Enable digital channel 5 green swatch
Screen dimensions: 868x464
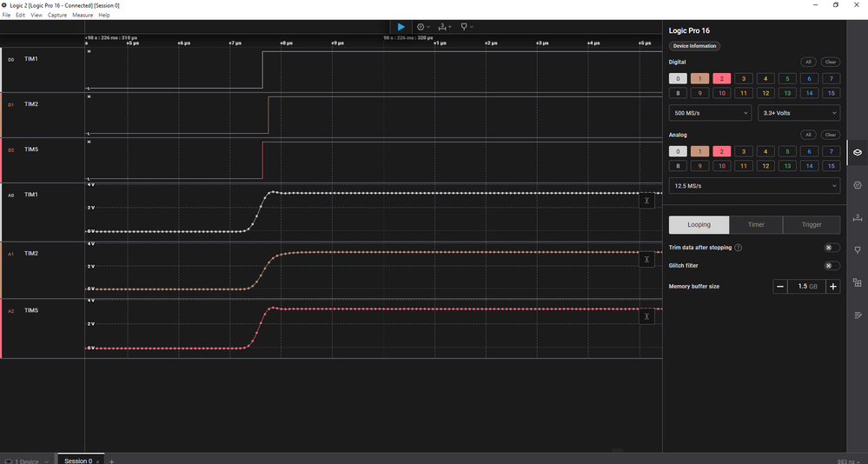click(x=787, y=78)
